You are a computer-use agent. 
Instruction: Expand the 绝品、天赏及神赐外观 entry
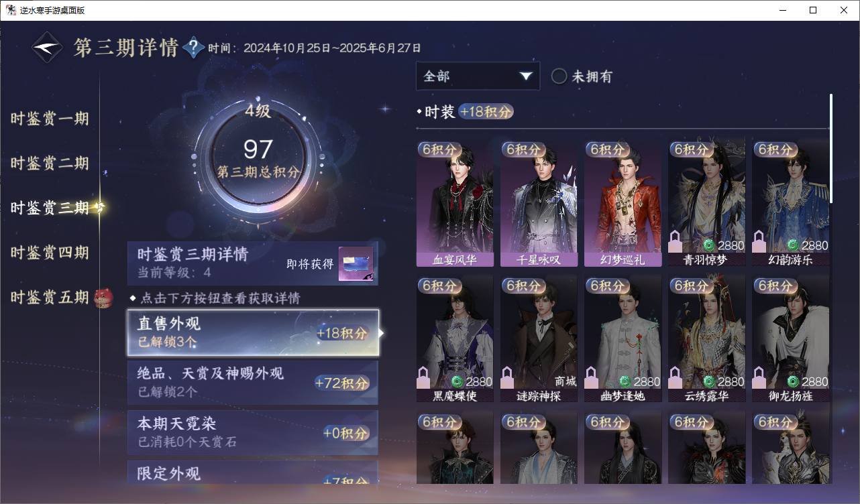(253, 382)
